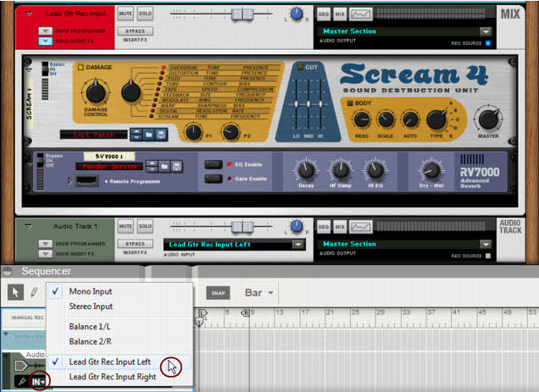Click the MIX button on Audio Track 1
This screenshot has height=392, width=539.
coord(339,226)
